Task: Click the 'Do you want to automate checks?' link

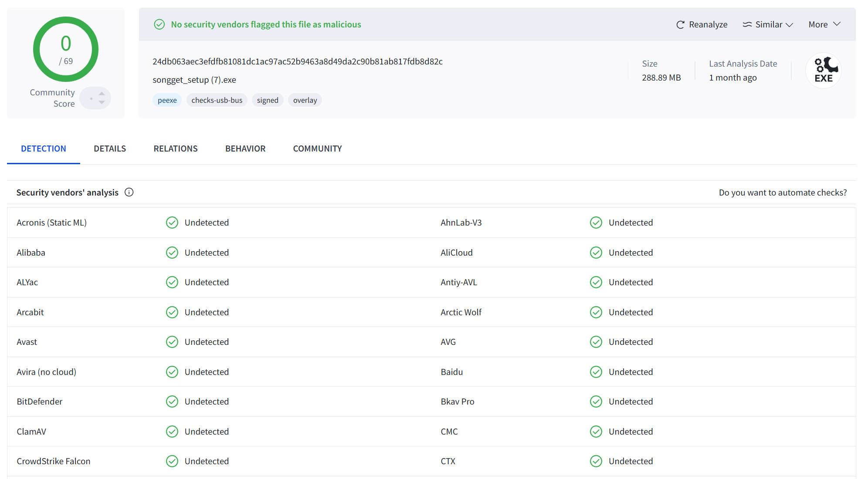Action: point(783,192)
